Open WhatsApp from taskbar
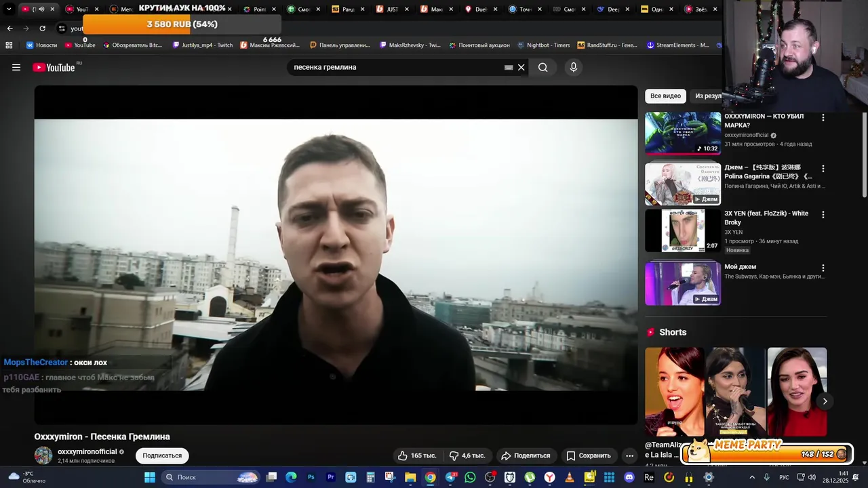 tap(470, 477)
